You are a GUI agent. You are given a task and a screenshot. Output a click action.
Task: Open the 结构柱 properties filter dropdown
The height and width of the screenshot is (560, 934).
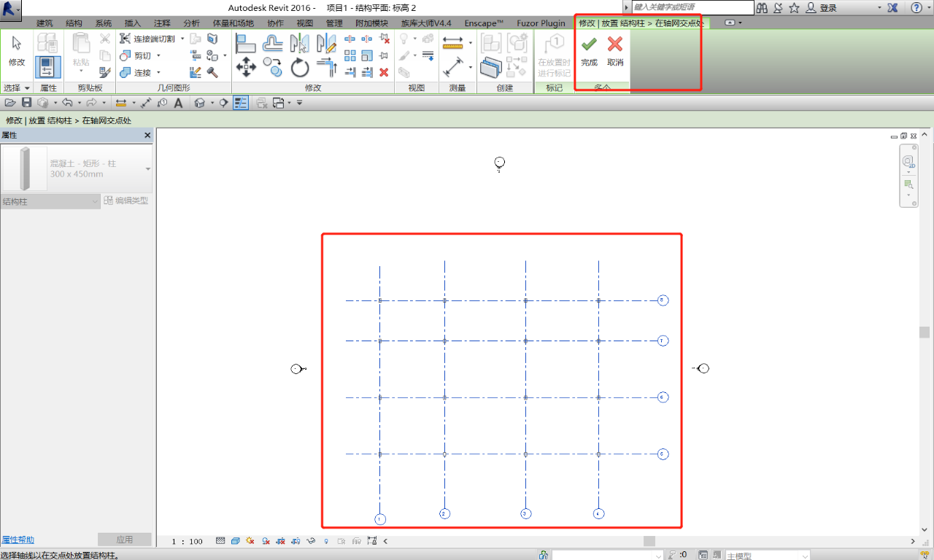point(50,201)
